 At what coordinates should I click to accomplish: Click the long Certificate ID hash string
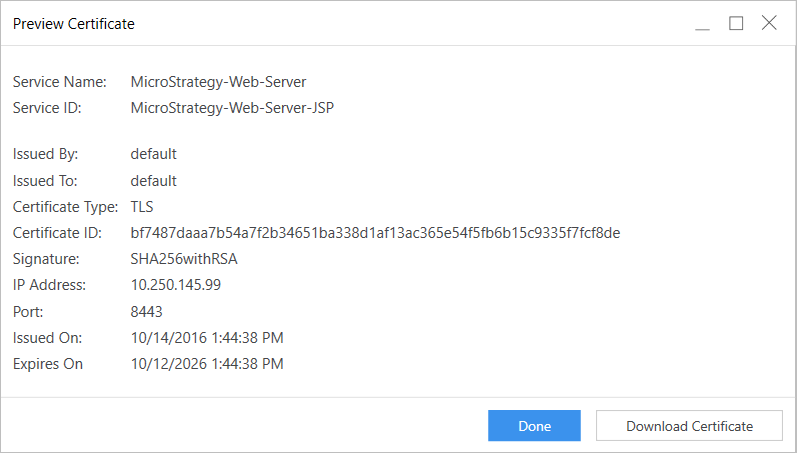(375, 233)
